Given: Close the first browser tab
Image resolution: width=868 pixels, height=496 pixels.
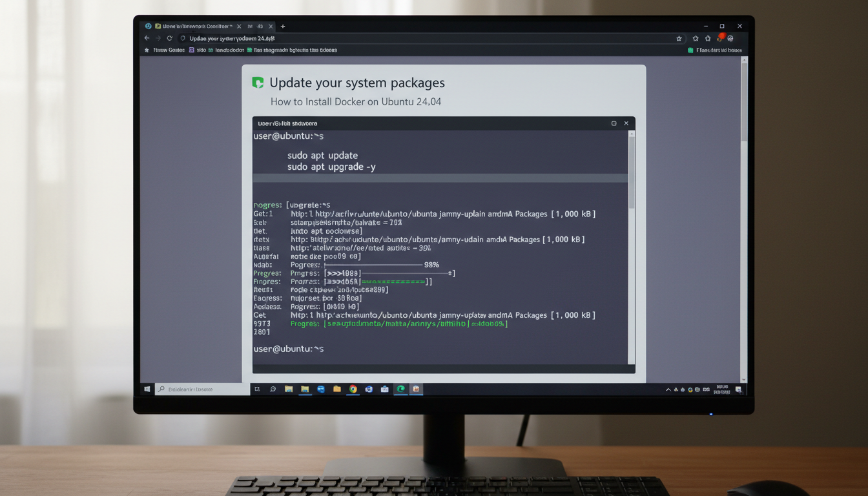Looking at the screenshot, I should tap(239, 26).
